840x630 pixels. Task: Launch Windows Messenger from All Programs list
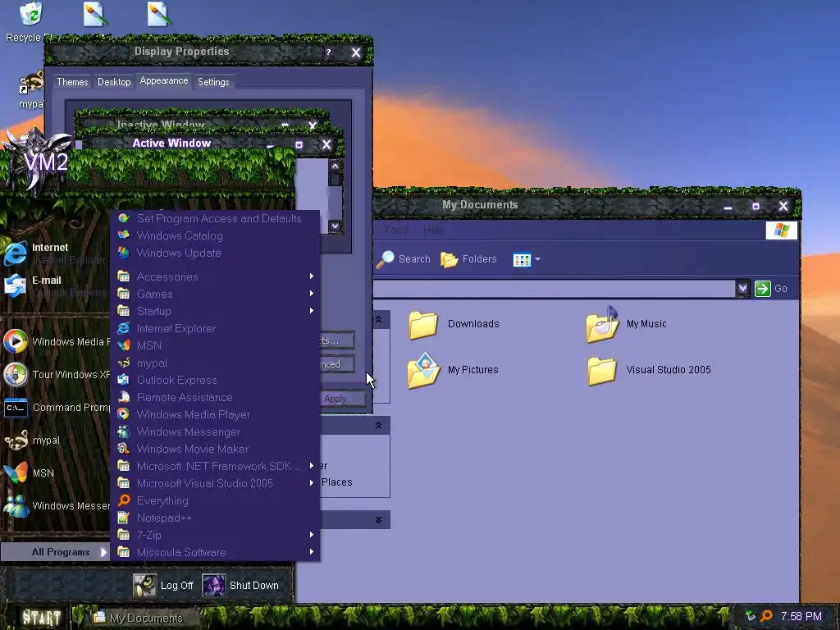[215, 431]
